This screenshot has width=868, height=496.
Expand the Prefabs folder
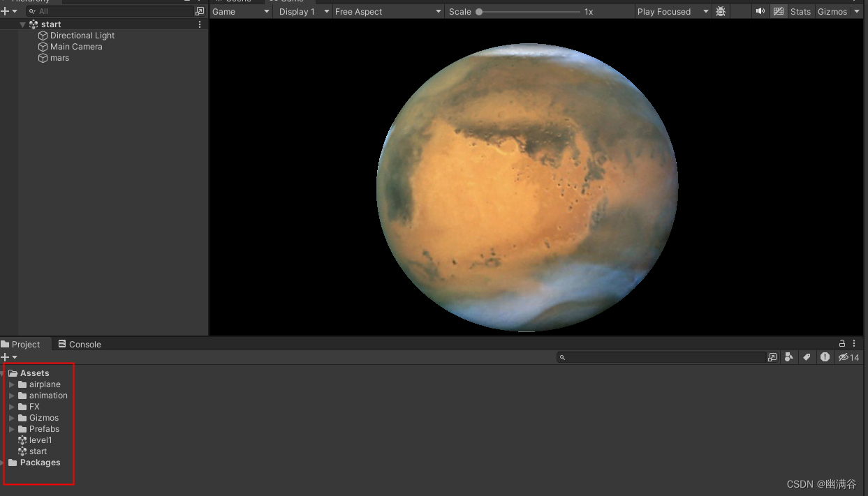pyautogui.click(x=12, y=429)
